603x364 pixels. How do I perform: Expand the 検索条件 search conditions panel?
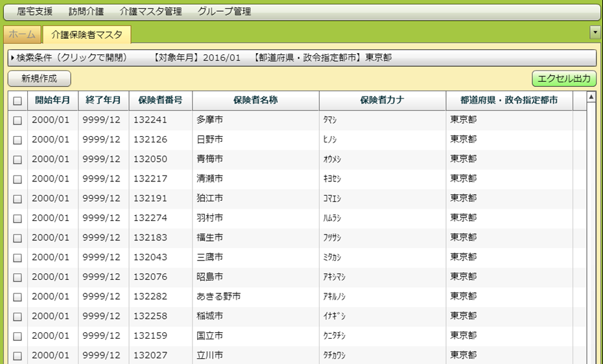[x=71, y=58]
